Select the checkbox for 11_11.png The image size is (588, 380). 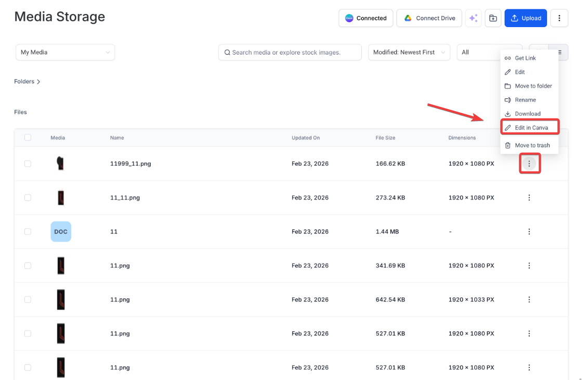pyautogui.click(x=28, y=198)
